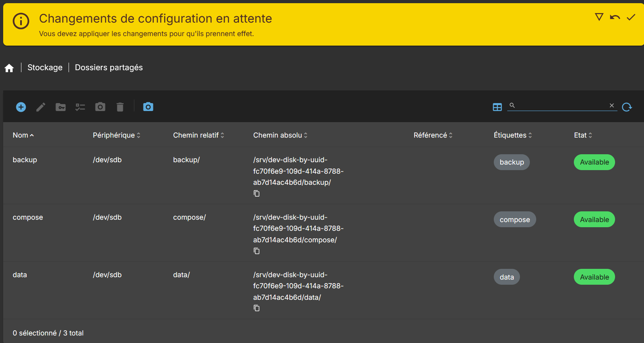Viewport: 644px width, 343px height.
Task: Copy data absolute path icon
Action: (x=257, y=308)
